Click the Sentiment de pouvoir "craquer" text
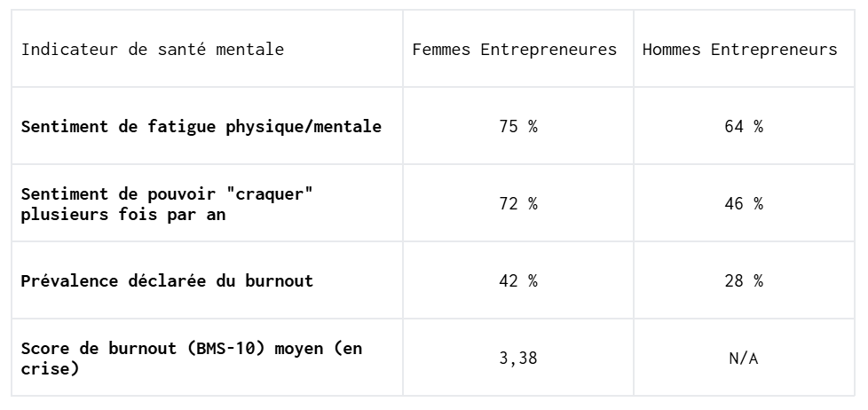 167,194
